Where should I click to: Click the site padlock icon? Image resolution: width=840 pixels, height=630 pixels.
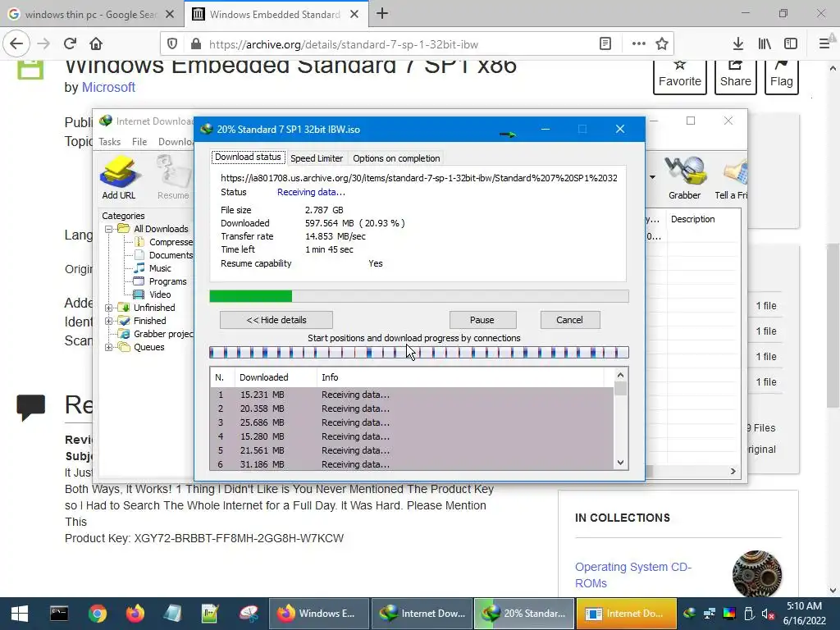pos(196,44)
